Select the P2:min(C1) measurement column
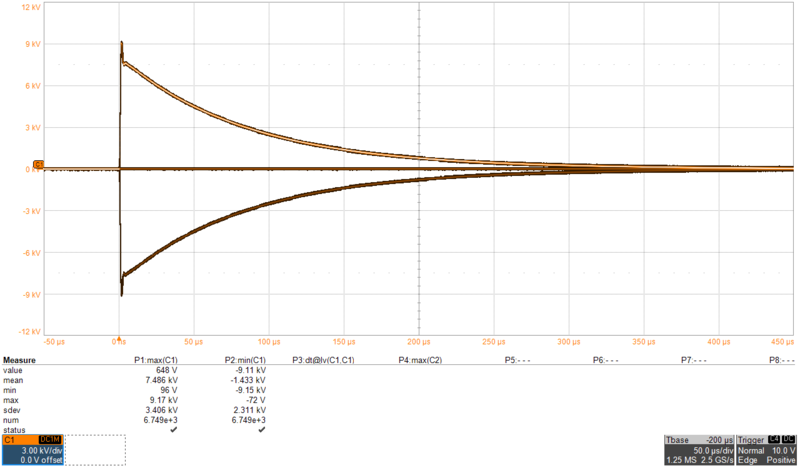This screenshot has width=800, height=466. 245,359
